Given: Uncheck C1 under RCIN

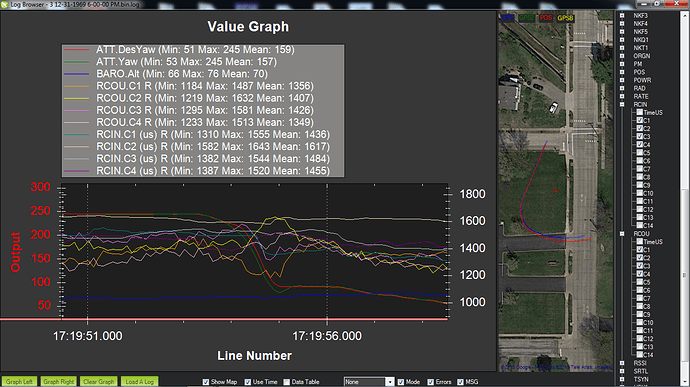Looking at the screenshot, I should click(640, 120).
